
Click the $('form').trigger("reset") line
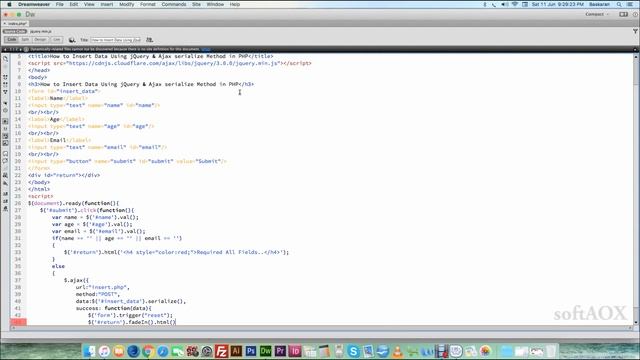[130, 315]
